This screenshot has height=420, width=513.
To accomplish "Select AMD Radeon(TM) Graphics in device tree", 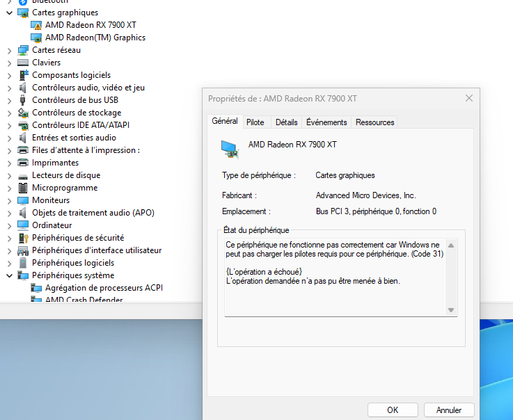I will pos(95,38).
